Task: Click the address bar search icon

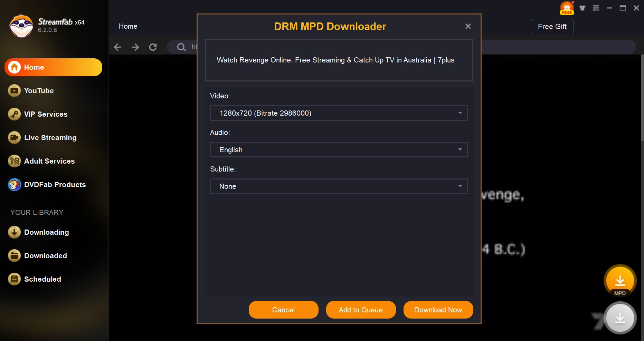Action: coord(181,47)
